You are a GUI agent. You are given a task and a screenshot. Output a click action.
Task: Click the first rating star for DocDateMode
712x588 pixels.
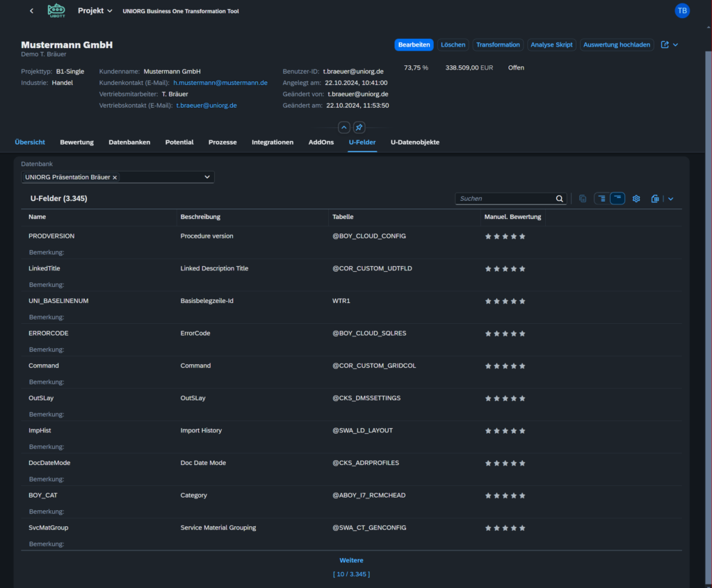[488, 464]
